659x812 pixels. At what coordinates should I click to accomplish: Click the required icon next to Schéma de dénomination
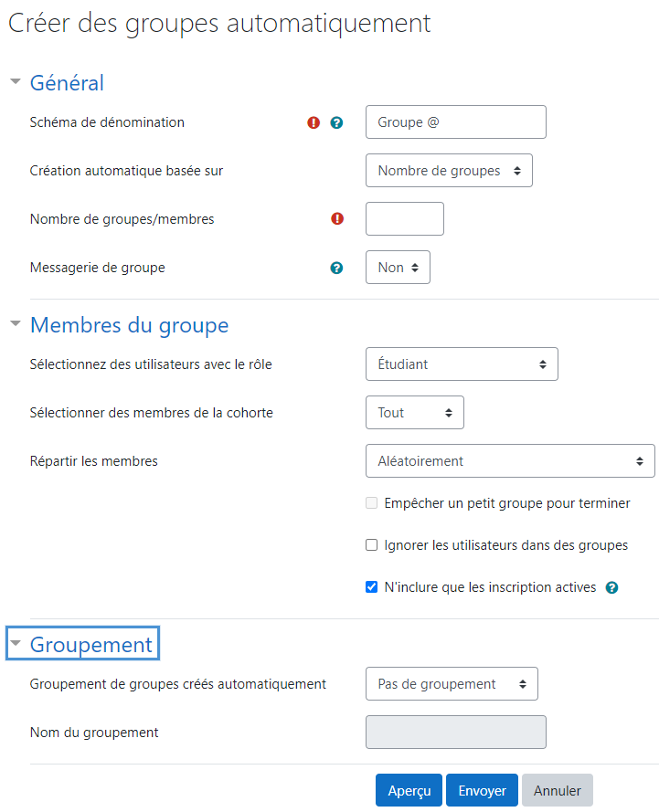314,122
